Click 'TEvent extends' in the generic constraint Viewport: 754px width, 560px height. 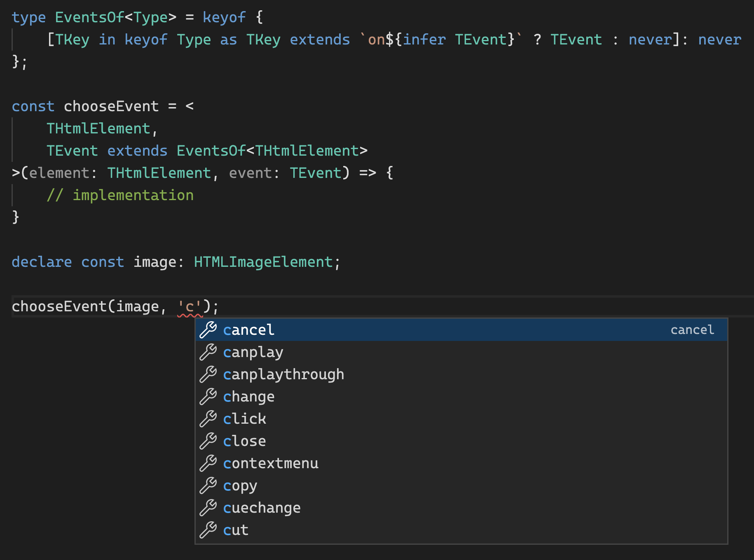[107, 151]
